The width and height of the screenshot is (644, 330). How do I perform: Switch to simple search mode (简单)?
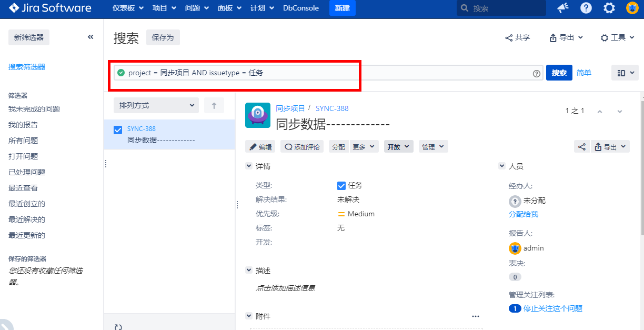pos(584,73)
